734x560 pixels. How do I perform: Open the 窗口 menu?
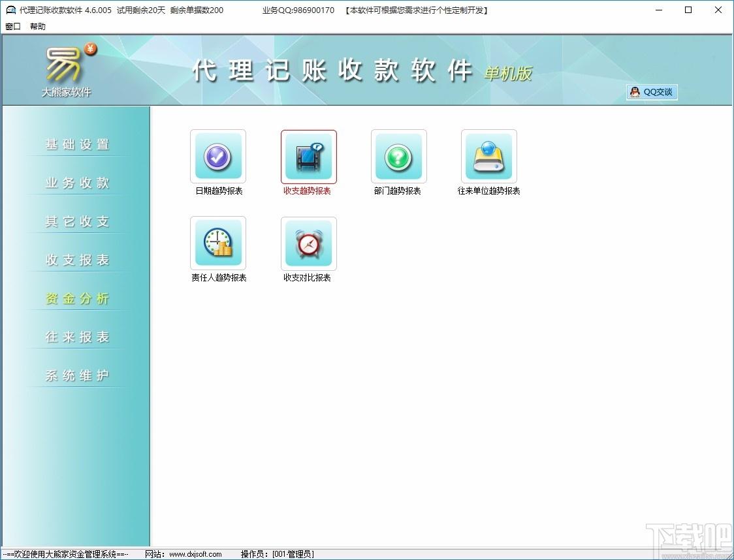(12, 26)
